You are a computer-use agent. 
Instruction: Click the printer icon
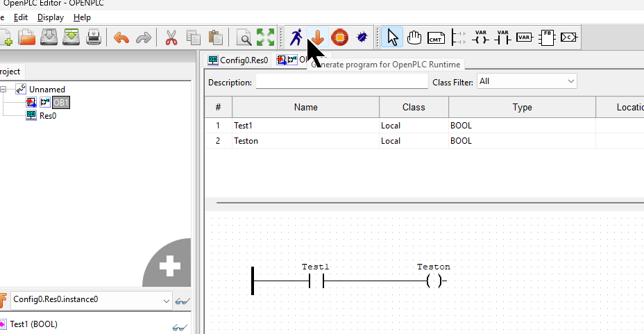tap(94, 37)
